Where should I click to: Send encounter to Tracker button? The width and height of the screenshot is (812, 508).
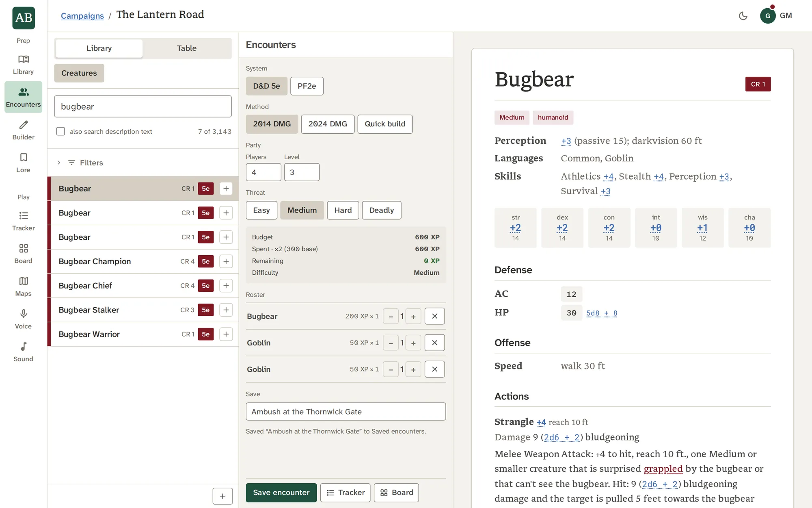pos(345,493)
